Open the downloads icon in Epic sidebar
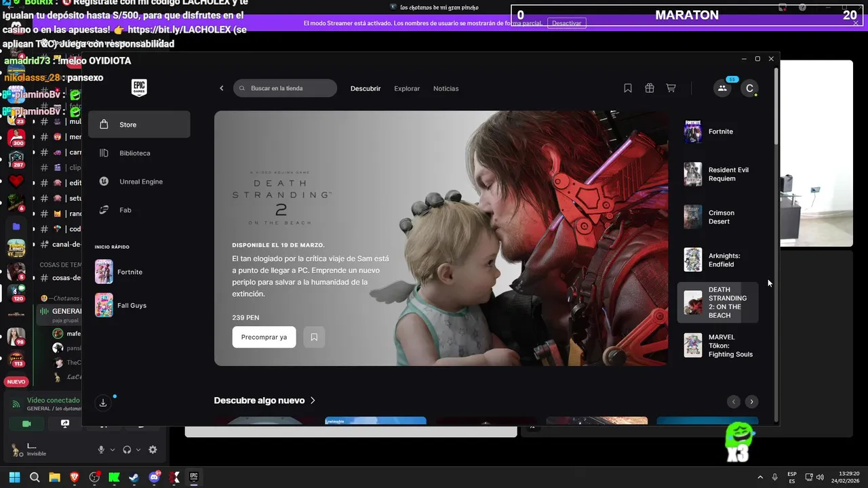This screenshot has width=868, height=488. [103, 403]
